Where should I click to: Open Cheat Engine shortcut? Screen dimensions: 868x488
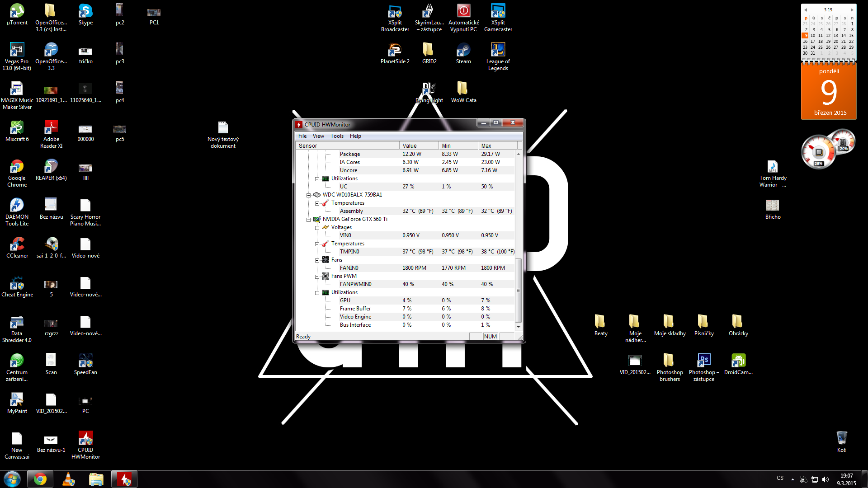(x=17, y=286)
